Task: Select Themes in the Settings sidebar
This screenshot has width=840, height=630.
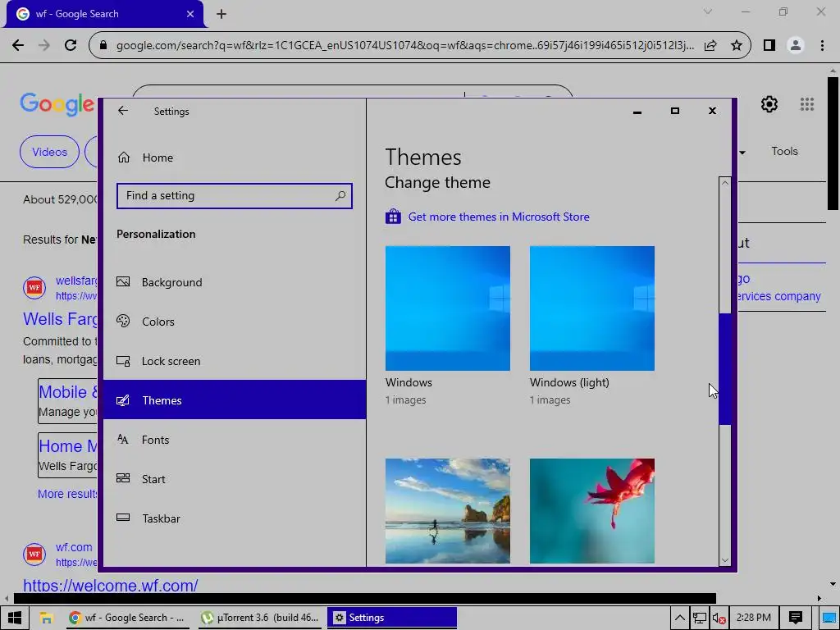Action: click(x=234, y=400)
